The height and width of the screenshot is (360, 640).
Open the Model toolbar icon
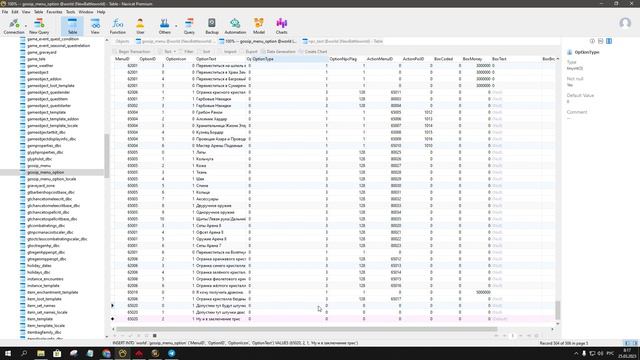(x=259, y=26)
